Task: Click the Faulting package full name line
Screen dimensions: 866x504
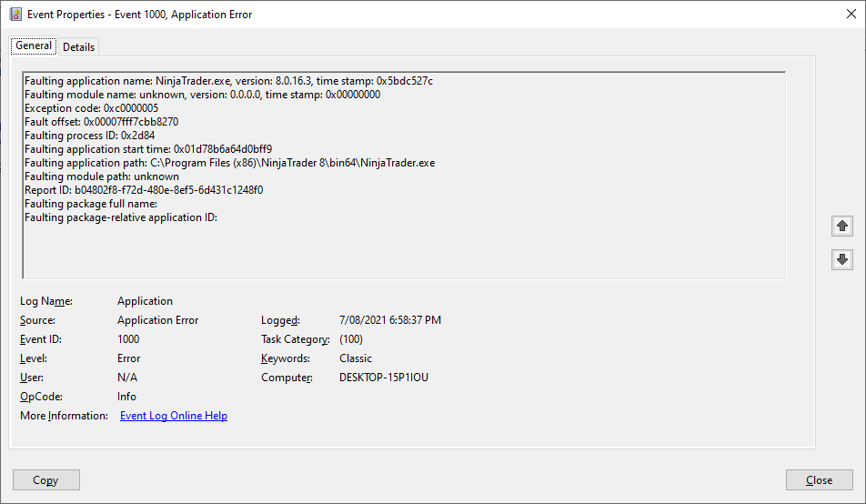Action: (91, 204)
